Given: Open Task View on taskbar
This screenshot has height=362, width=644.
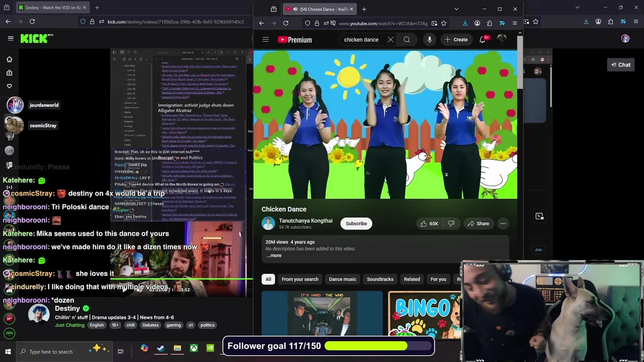Looking at the screenshot, I should 121,351.
